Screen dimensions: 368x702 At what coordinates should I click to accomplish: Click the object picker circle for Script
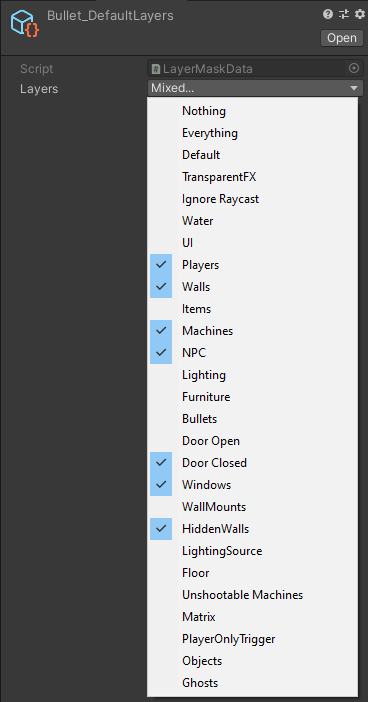coord(354,68)
